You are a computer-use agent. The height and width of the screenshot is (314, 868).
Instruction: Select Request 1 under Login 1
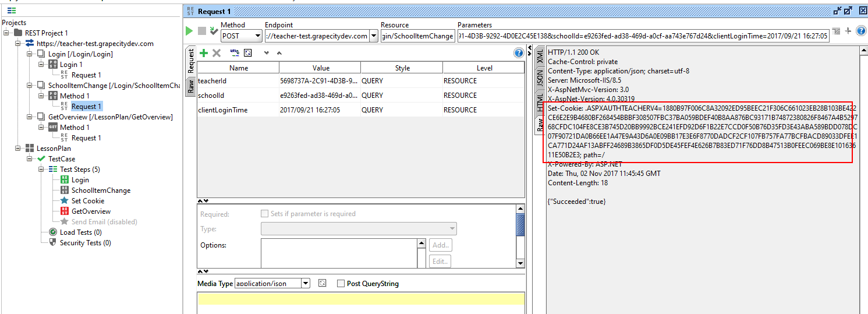pyautogui.click(x=86, y=75)
